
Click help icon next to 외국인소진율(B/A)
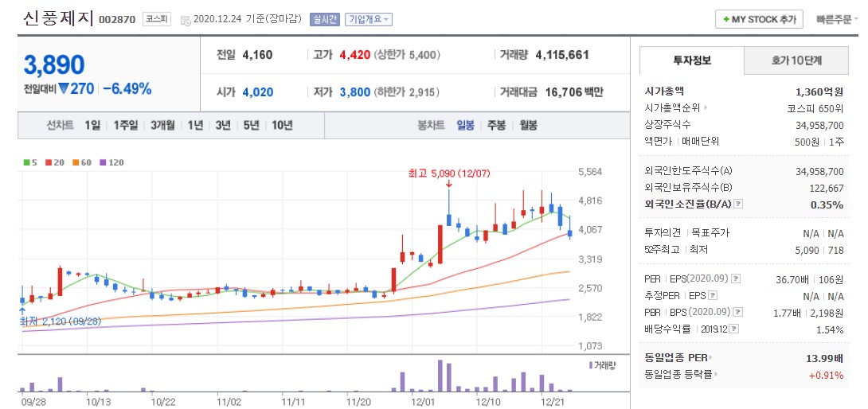(738, 204)
